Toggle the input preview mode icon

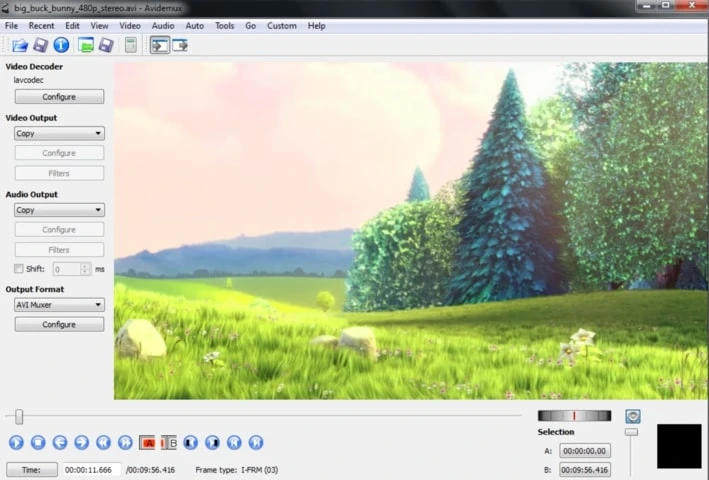pos(159,45)
